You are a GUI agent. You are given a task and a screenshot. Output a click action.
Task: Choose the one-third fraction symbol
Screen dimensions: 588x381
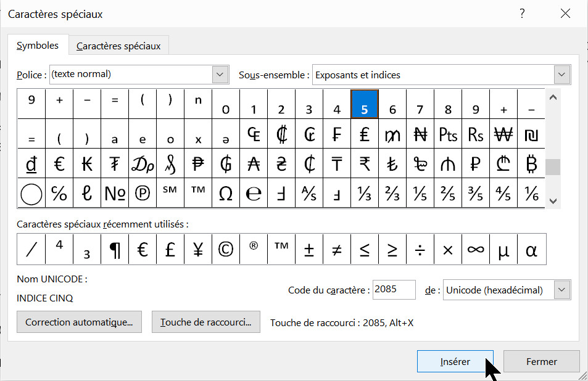[365, 194]
